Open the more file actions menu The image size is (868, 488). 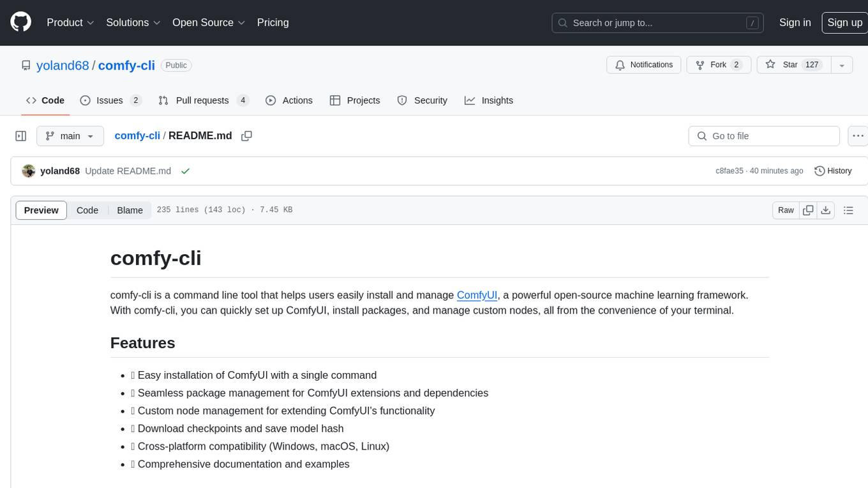[x=858, y=136]
